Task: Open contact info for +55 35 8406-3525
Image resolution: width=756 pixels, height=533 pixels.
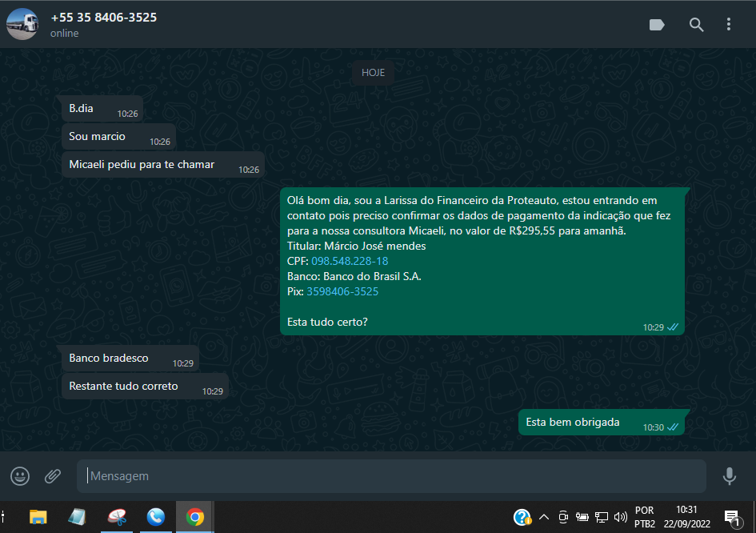Action: tap(104, 18)
